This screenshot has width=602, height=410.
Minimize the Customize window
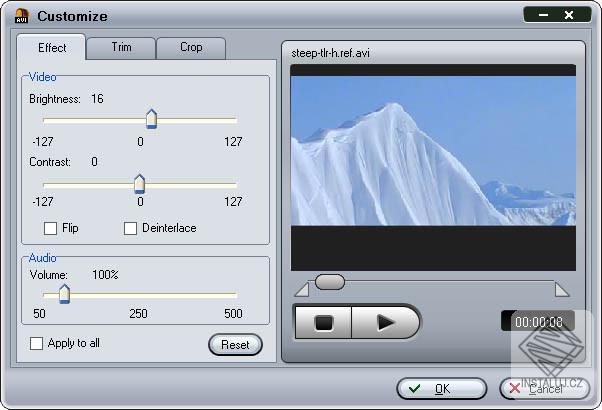click(543, 15)
